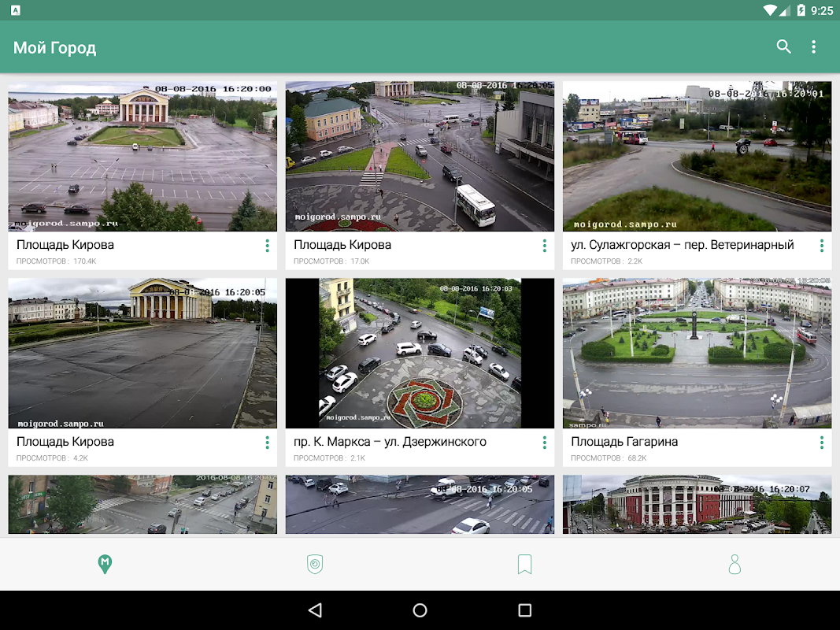Switch to the profile tab
This screenshot has width=840, height=630.
[x=735, y=564]
